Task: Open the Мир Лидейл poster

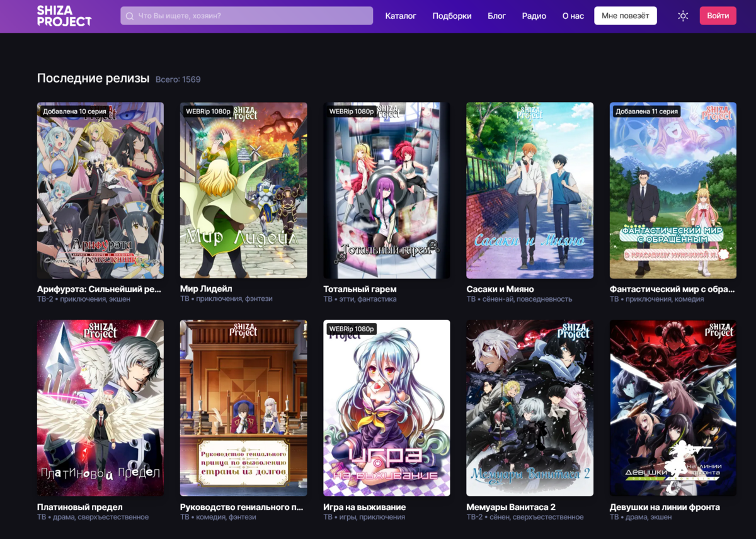Action: click(x=243, y=190)
